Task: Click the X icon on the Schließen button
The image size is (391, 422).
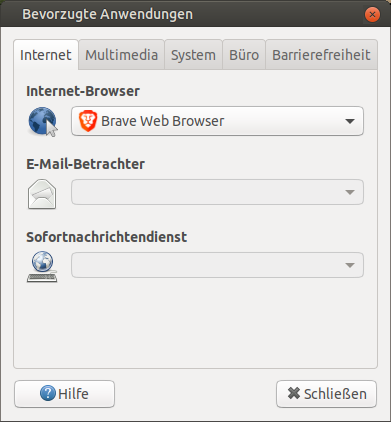Action: (x=294, y=393)
